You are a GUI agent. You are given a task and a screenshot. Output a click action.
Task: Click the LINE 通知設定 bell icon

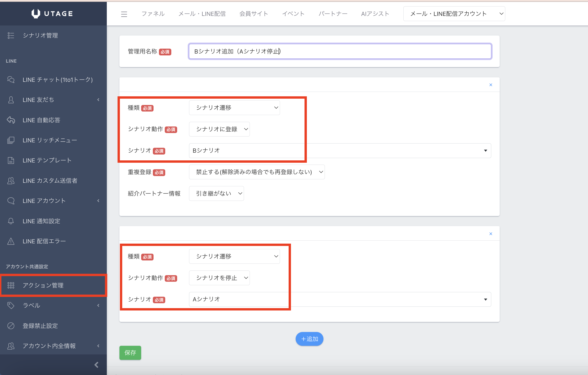pyautogui.click(x=11, y=221)
